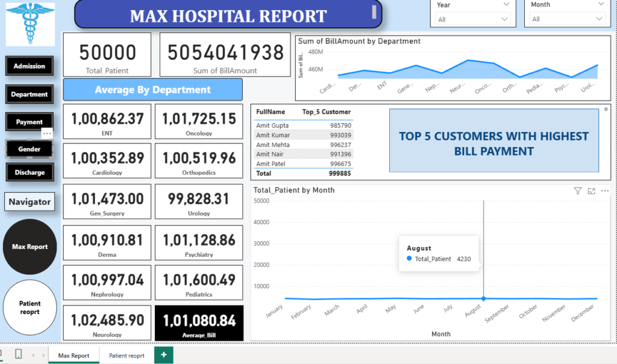
Task: Select the Psychiatry average card
Action: (x=199, y=243)
